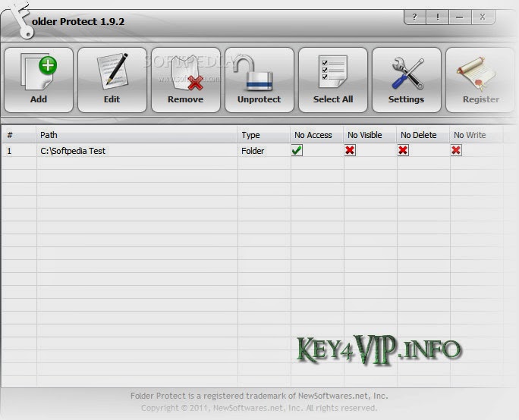519x420 pixels.
Task: Select the C:\Softpedia Test path row
Action: coord(137,151)
